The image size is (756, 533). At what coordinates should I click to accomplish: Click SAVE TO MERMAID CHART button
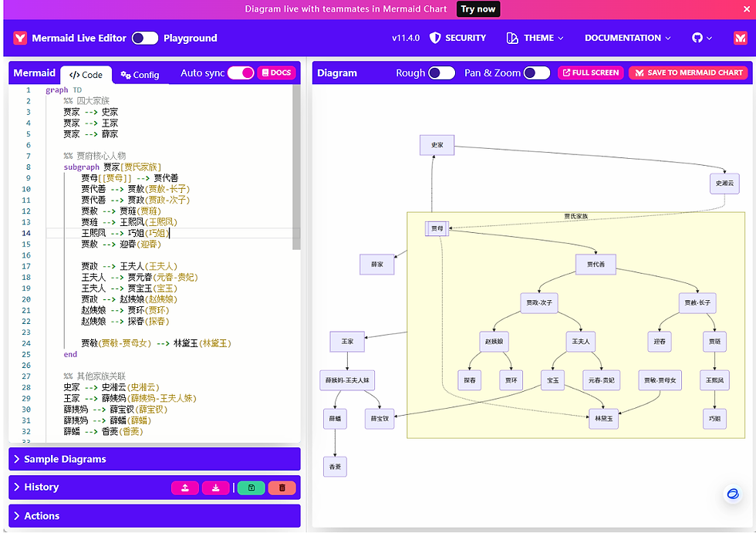pyautogui.click(x=688, y=73)
